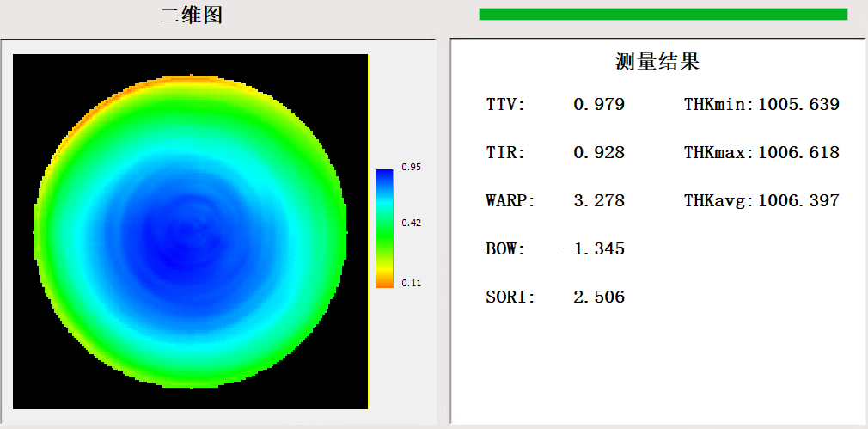Click the yellow vertical line beside the map
This screenshot has height=429, width=868.
pos(368,232)
